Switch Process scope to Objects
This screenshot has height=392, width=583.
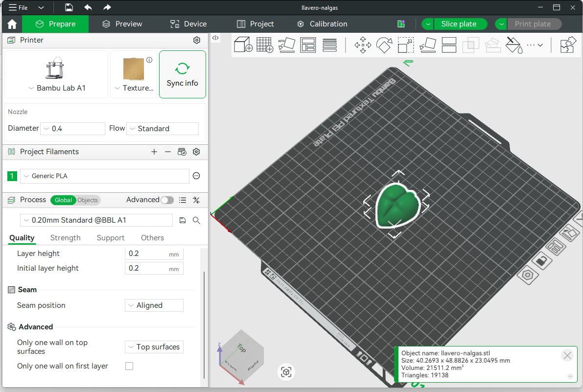click(x=88, y=200)
